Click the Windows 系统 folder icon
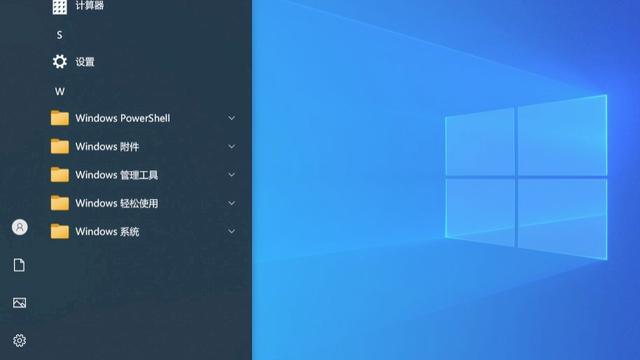Screen dimensions: 640x360 click(60, 231)
